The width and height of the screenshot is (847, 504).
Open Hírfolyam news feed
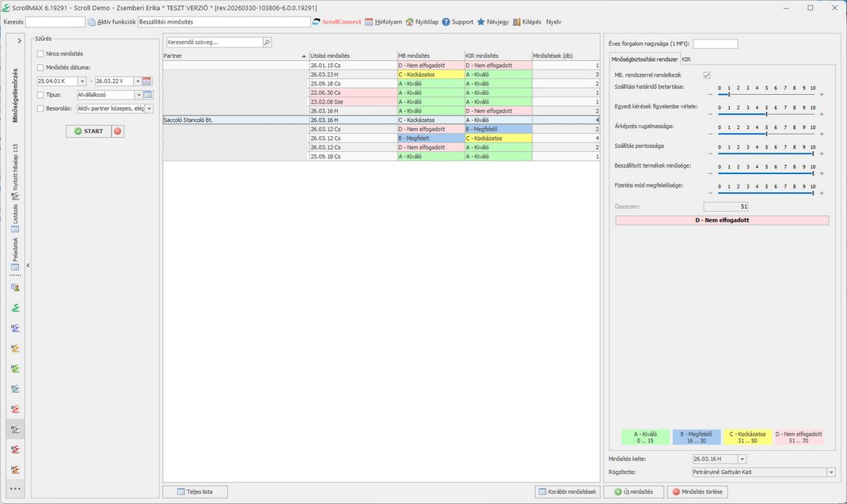[x=383, y=22]
